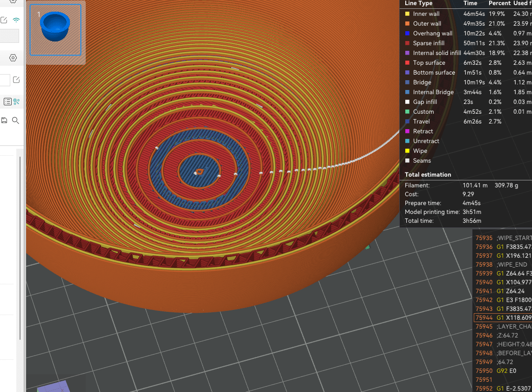Click the cost value 9.29
Image resolution: width=532 pixels, height=392 pixels.
(x=468, y=194)
